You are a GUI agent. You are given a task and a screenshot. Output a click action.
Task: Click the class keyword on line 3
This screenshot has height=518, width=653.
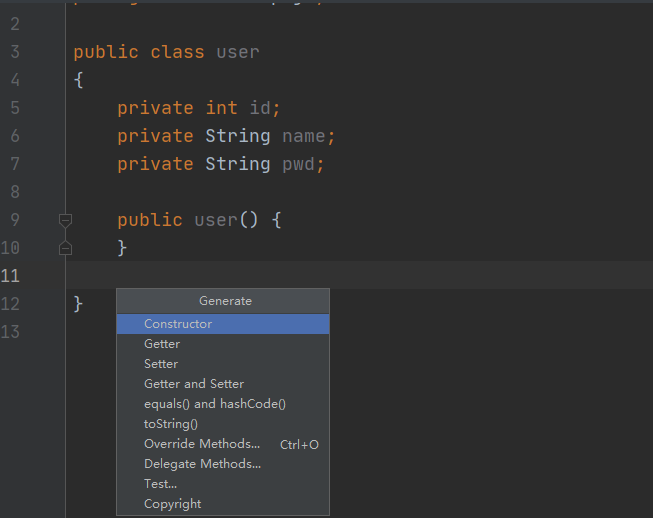177,52
